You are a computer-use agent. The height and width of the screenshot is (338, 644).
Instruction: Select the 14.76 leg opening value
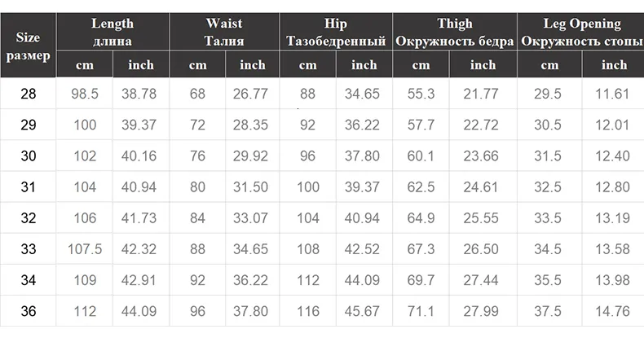(613, 311)
